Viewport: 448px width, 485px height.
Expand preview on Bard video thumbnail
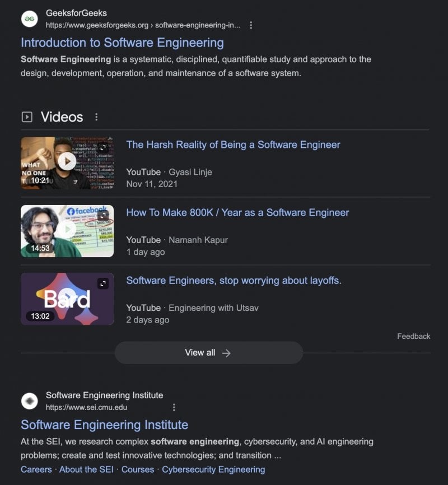103,283
